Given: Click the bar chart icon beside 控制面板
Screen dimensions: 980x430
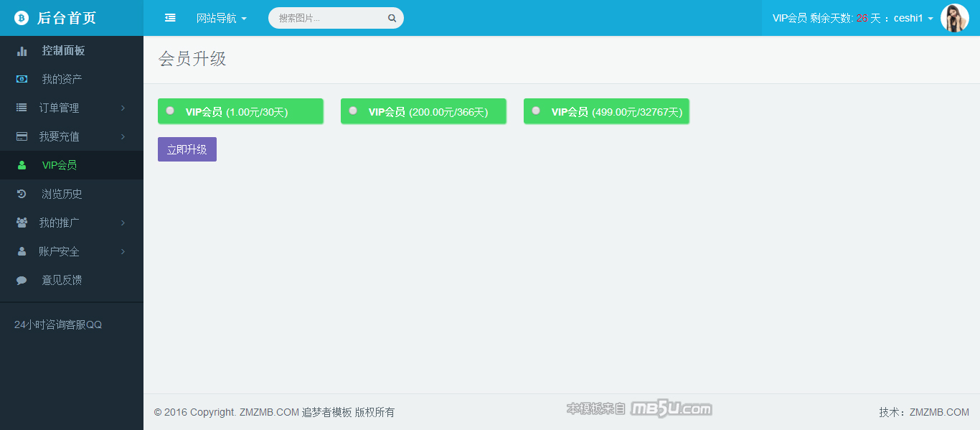Looking at the screenshot, I should (x=22, y=51).
